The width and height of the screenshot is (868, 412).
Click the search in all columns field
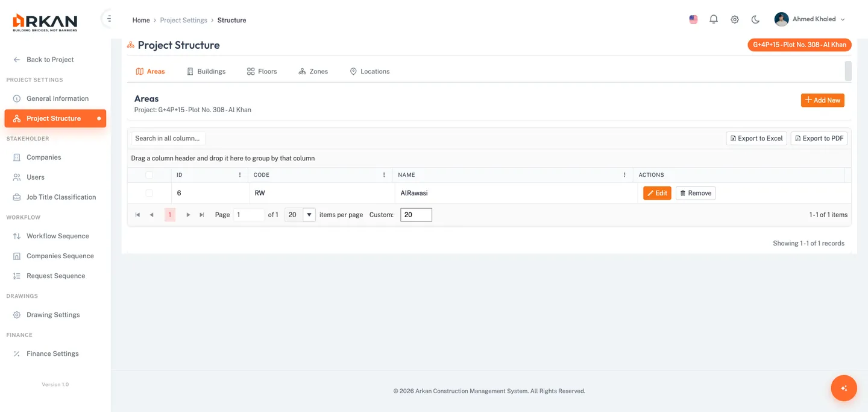pos(168,138)
